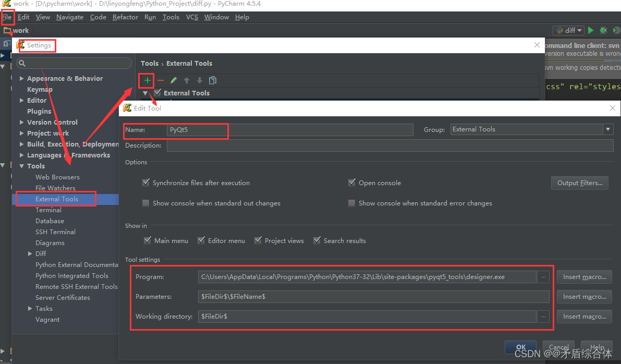
Task: Open the diff run configuration dropdown
Action: click(x=569, y=30)
